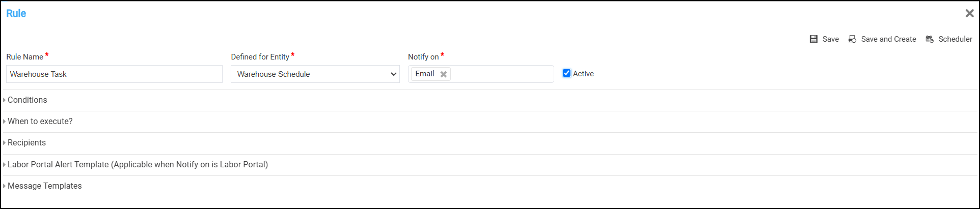The width and height of the screenshot is (980, 209).
Task: Click the Save button label
Action: [x=831, y=39]
